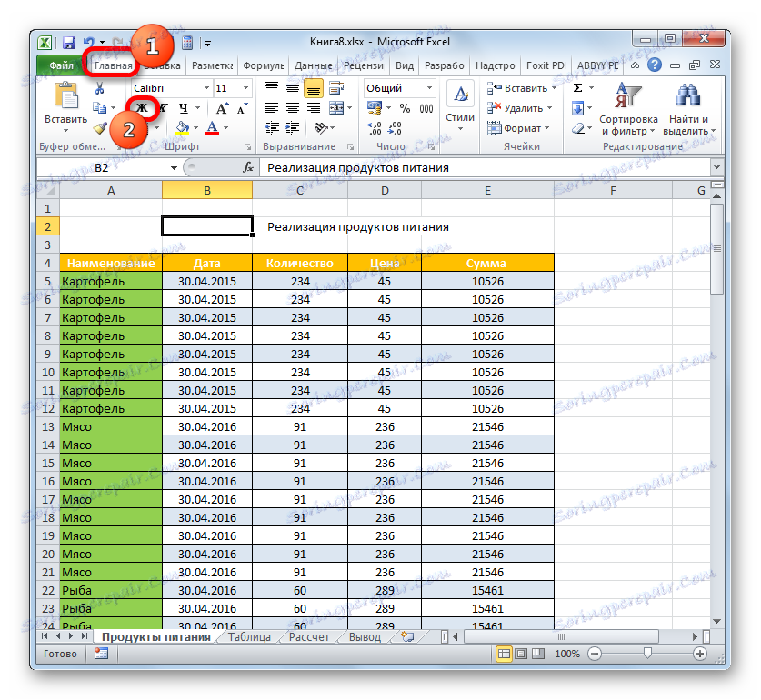This screenshot has width=761, height=700.
Task: Minimize the ribbon with the caret icon
Action: pos(635,65)
